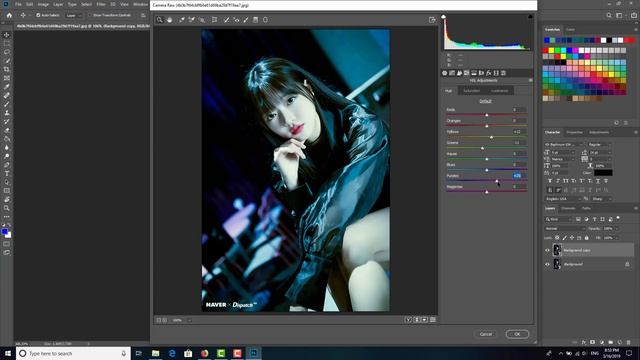Select the Graduated Filter tool
The image size is (640, 360).
(x=256, y=20)
